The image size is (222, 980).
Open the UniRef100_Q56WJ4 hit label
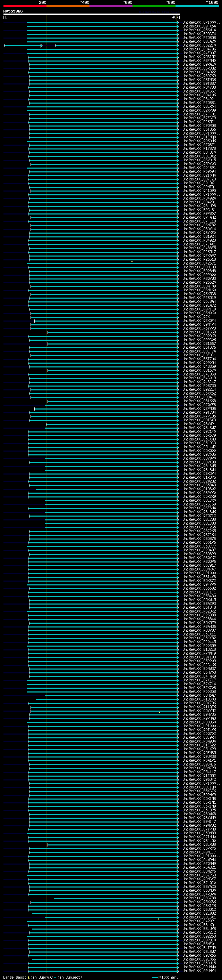(x=199, y=30)
